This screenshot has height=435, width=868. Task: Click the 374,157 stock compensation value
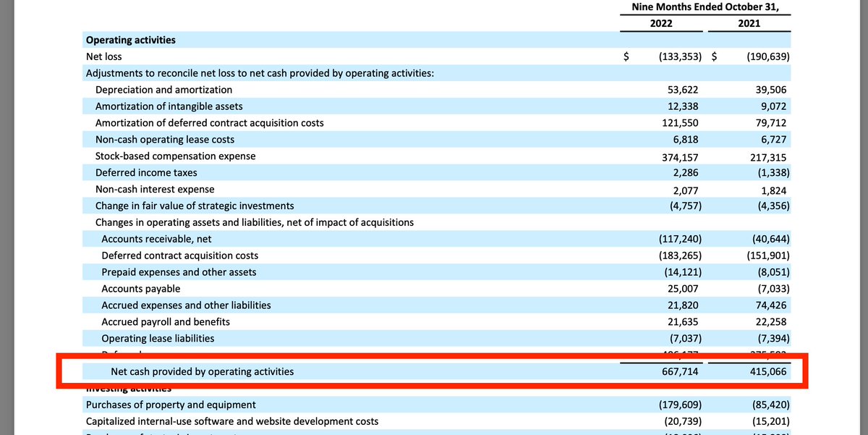coord(681,157)
